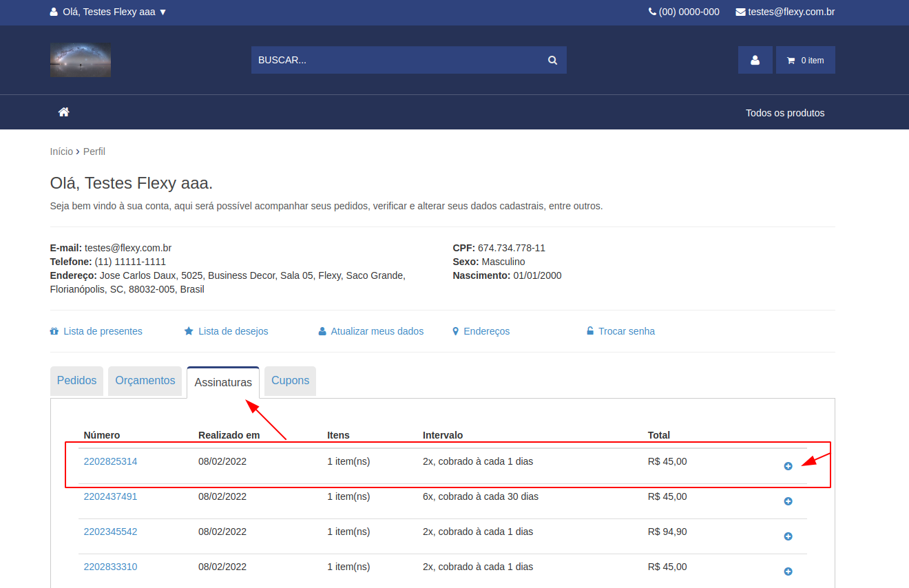909x588 pixels.
Task: Open the Olá, Testes Flexy aaa dropdown
Action: click(x=109, y=12)
